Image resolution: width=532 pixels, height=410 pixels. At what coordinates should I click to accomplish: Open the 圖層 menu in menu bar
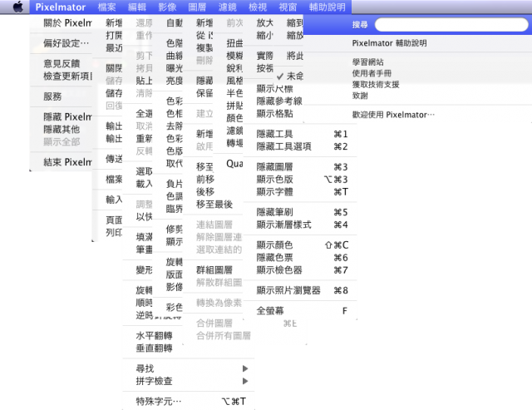point(197,7)
